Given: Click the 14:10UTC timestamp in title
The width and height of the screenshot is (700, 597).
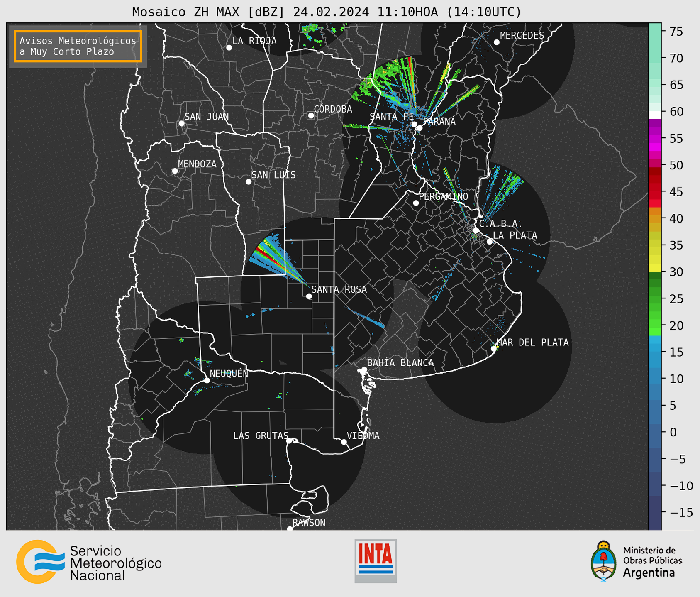Looking at the screenshot, I should [484, 12].
